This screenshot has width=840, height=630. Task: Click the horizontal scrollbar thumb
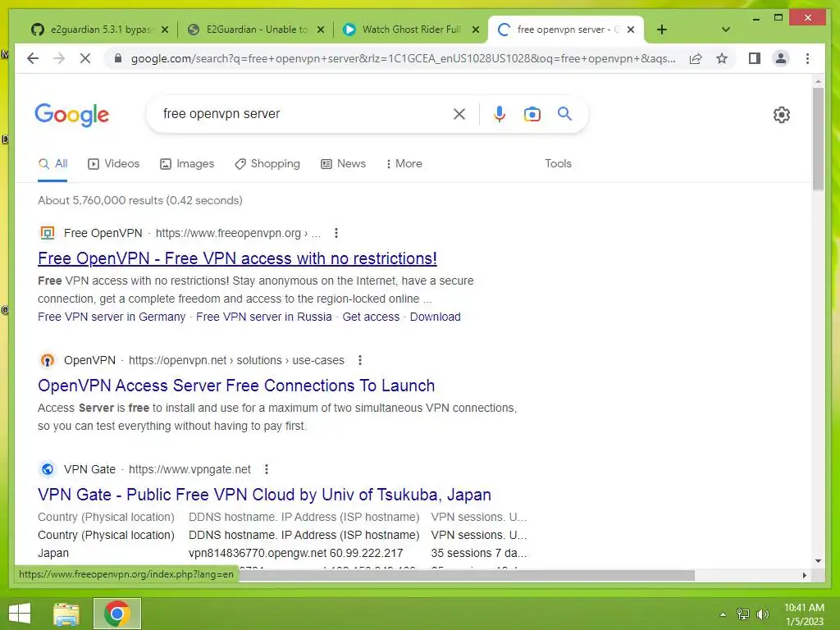466,575
